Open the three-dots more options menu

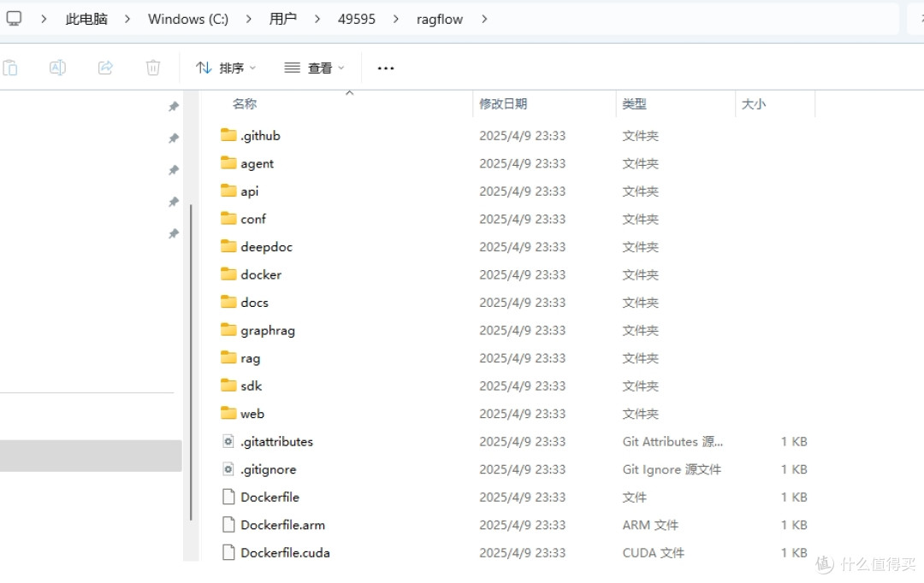385,68
